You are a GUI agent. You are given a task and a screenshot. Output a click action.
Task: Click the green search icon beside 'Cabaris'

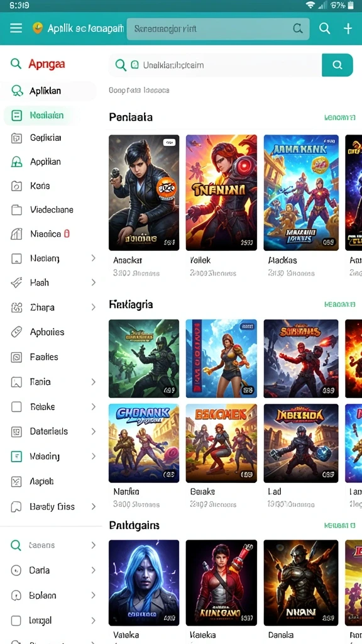16,545
